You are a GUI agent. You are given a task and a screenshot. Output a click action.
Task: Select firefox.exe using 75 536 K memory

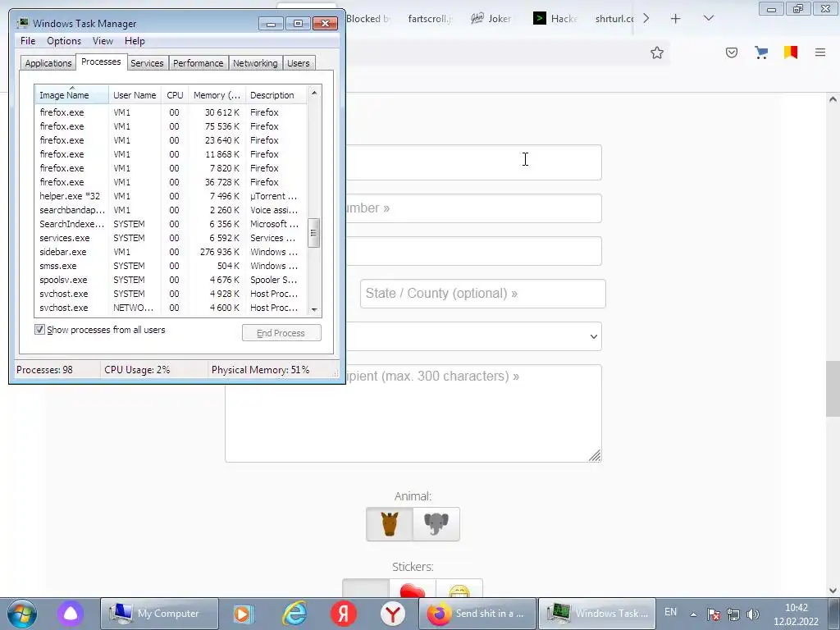[171, 126]
